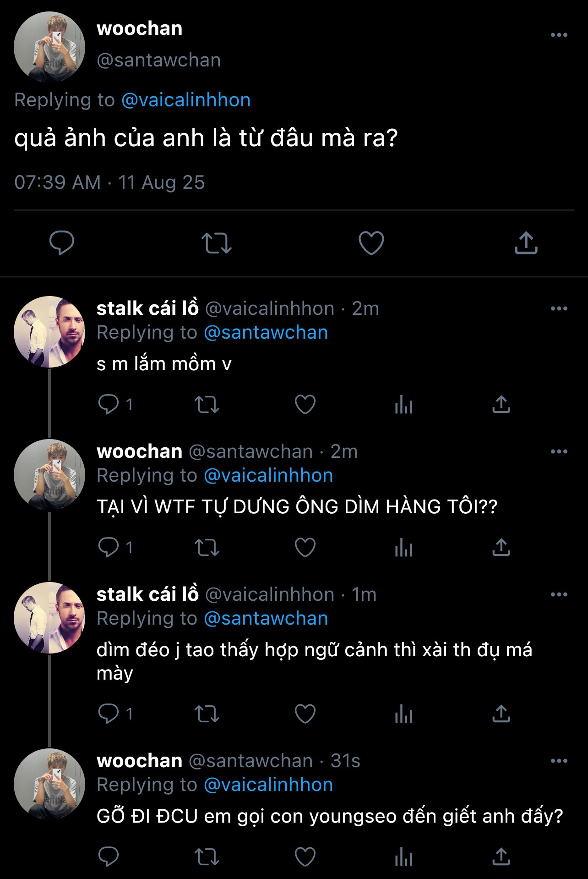Viewport: 588px width, 879px height.
Task: Open more menu on "TẠI VÌ WTF" reply
Action: (x=559, y=451)
